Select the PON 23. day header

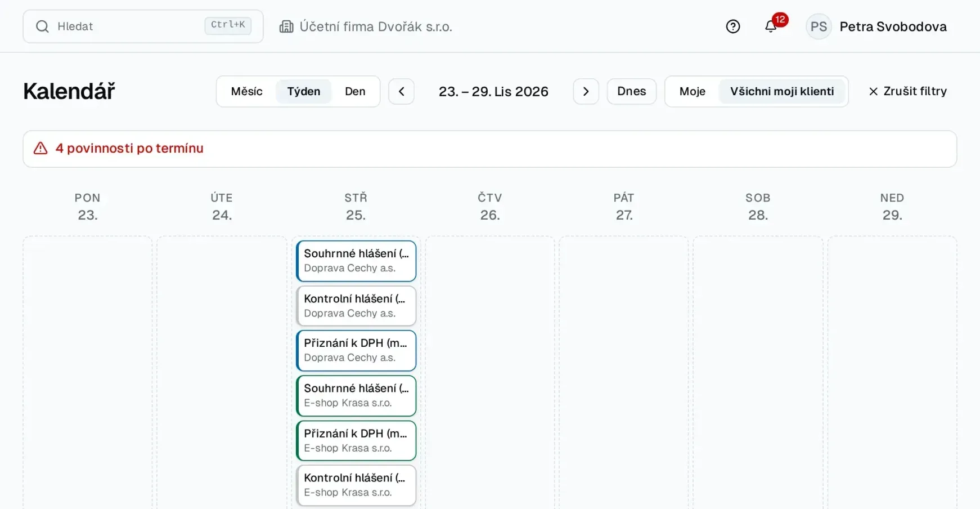tap(87, 206)
